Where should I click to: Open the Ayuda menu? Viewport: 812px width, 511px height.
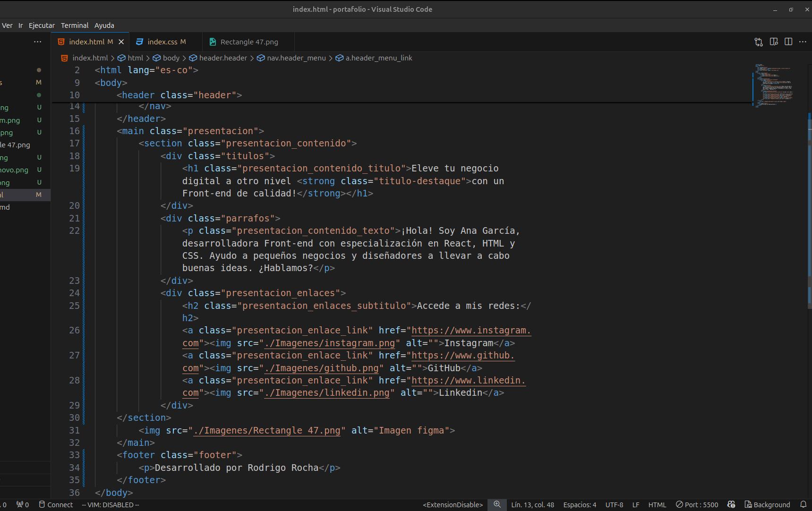click(104, 26)
